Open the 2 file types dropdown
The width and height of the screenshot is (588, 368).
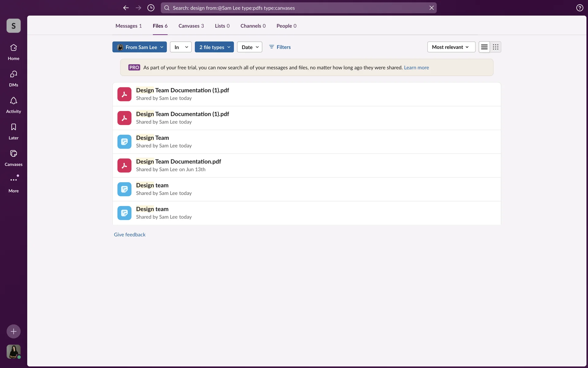coord(214,47)
